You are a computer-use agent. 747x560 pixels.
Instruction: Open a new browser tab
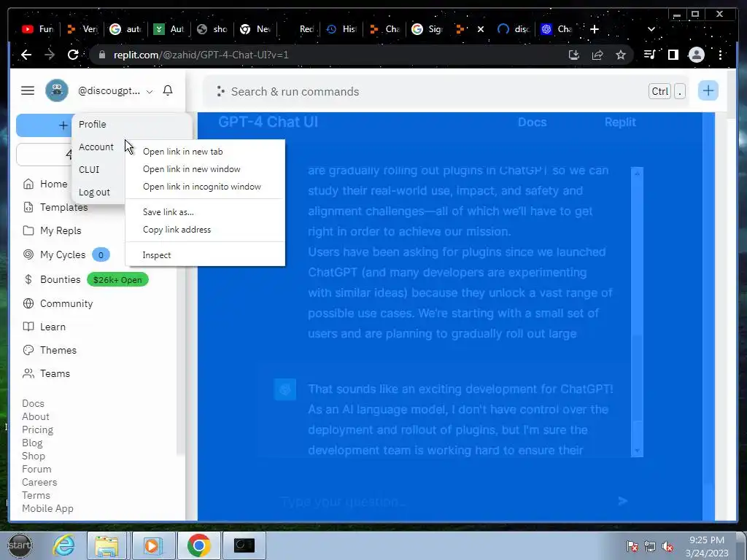pyautogui.click(x=594, y=29)
